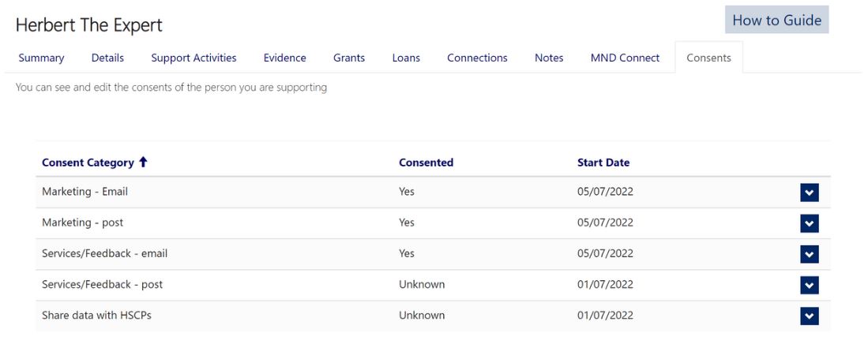Open dropdown for Marketing - post row
The width and height of the screenshot is (868, 344).
click(809, 223)
